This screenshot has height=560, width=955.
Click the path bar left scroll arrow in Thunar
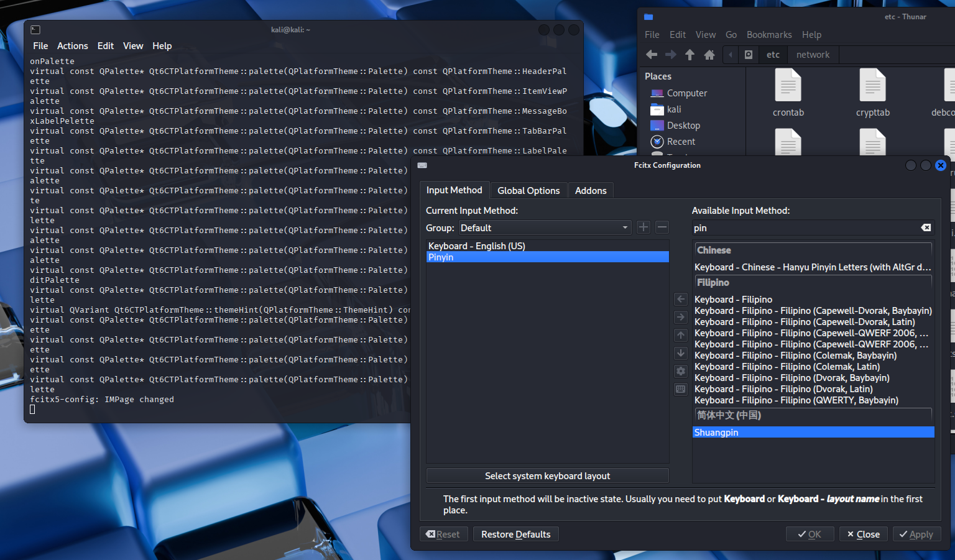[731, 55]
